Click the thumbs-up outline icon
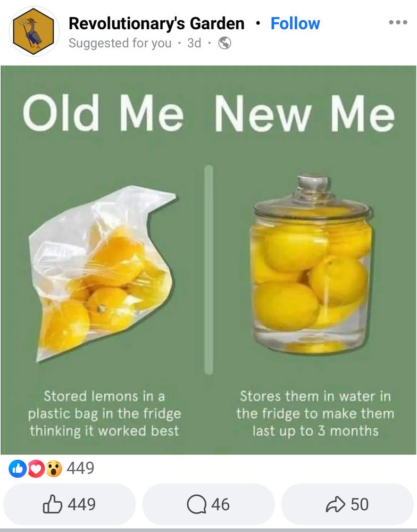Image resolution: width=417 pixels, height=532 pixels. (x=53, y=504)
